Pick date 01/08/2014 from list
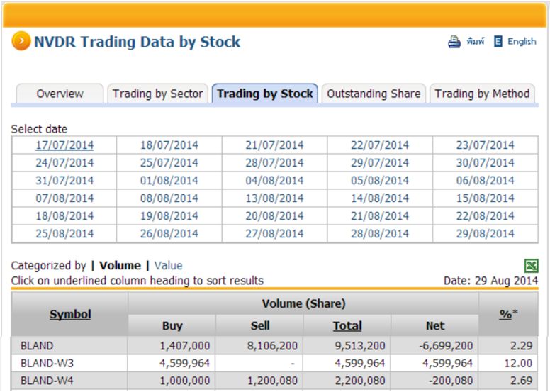Image resolution: width=550 pixels, height=392 pixels. [169, 181]
